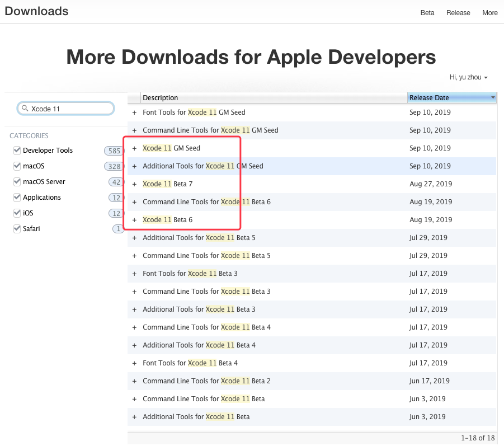The height and width of the screenshot is (446, 504).
Task: Click the plus icon for Font Tools Beta 4
Action: coord(134,363)
